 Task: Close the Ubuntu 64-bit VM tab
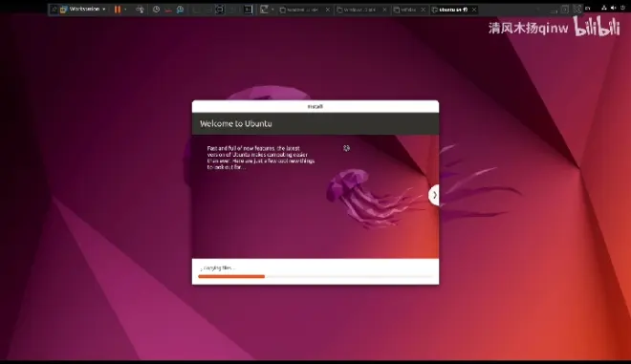coord(474,10)
